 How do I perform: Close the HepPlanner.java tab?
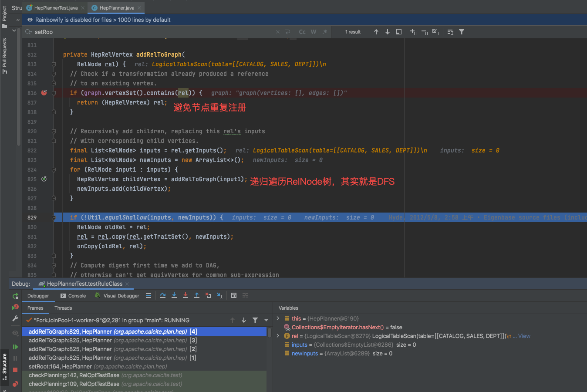139,8
